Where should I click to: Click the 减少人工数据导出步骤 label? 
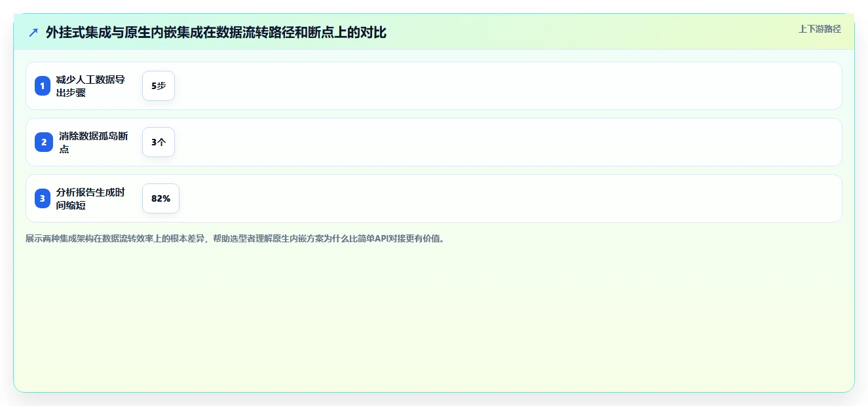[x=90, y=86]
